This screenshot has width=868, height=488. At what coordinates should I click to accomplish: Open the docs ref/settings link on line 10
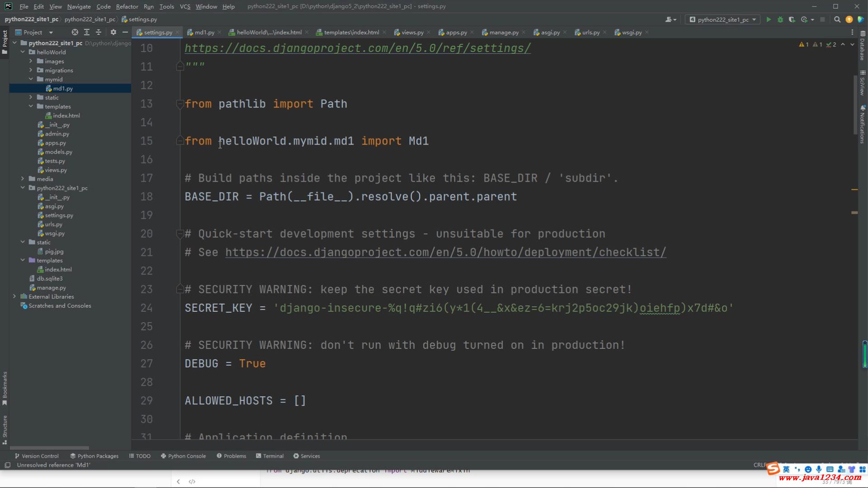click(x=358, y=48)
